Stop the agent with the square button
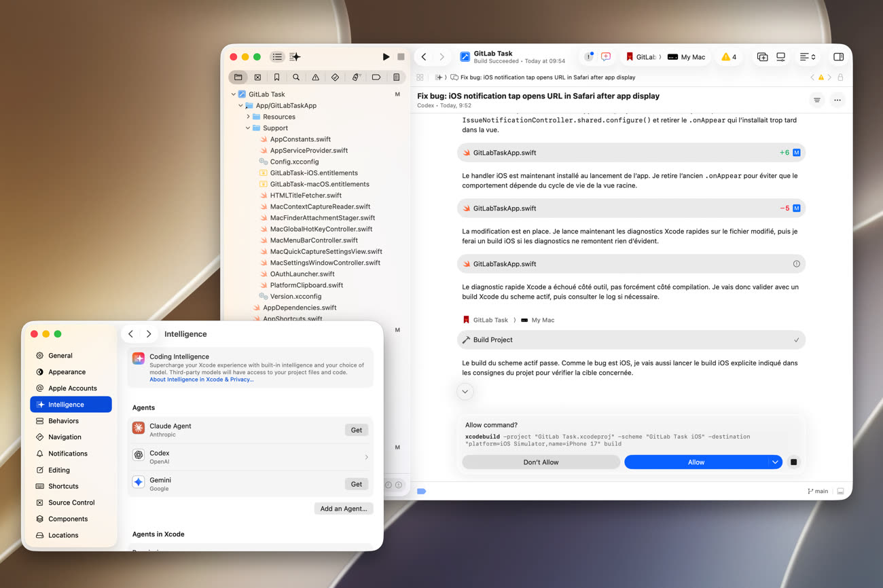The width and height of the screenshot is (883, 588). pos(793,462)
